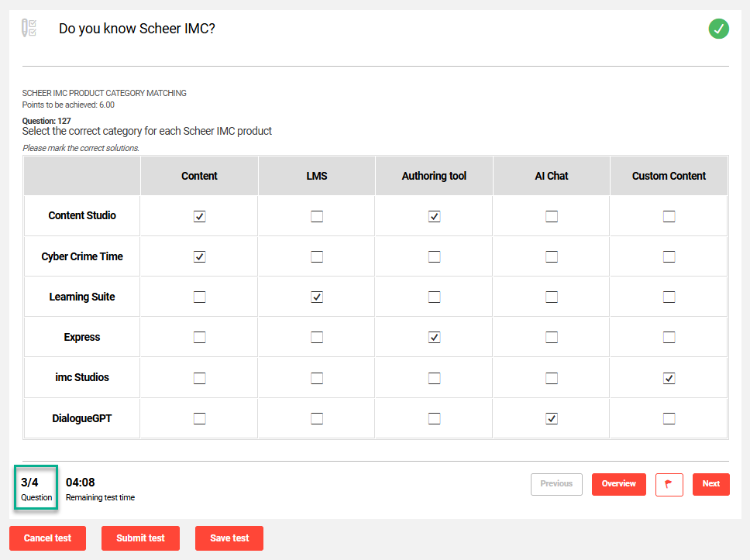Check Custom Content for Learning Suite
Viewport: 750px width, 560px height.
[669, 297]
